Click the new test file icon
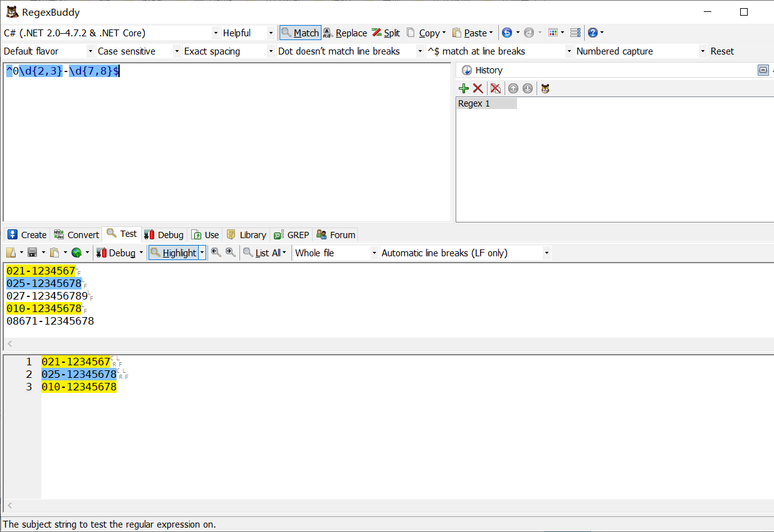 [x=11, y=253]
